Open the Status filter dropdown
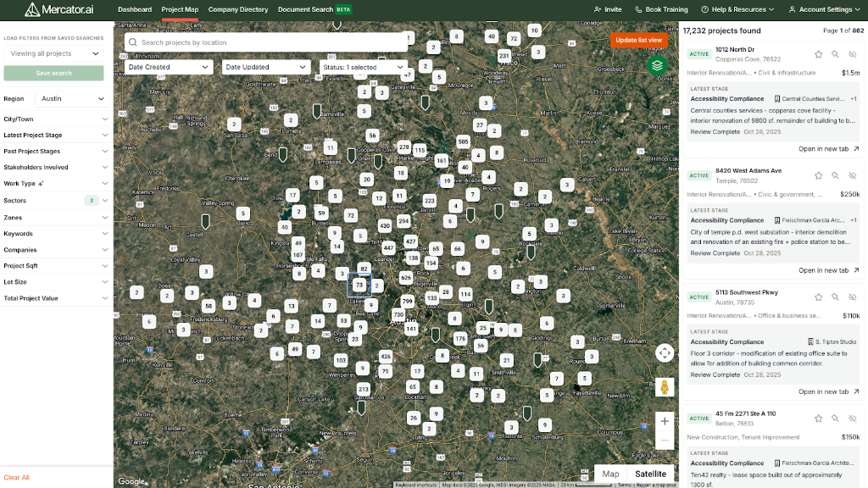 click(x=363, y=67)
